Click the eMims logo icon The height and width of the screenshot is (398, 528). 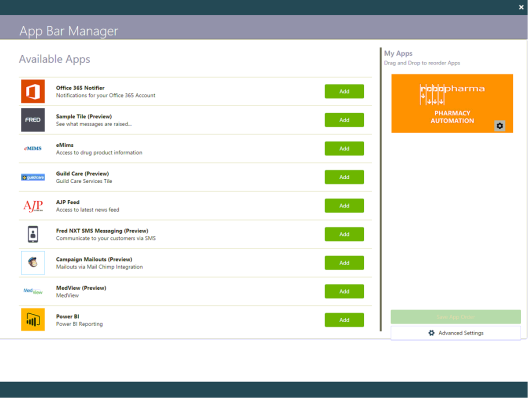33,148
